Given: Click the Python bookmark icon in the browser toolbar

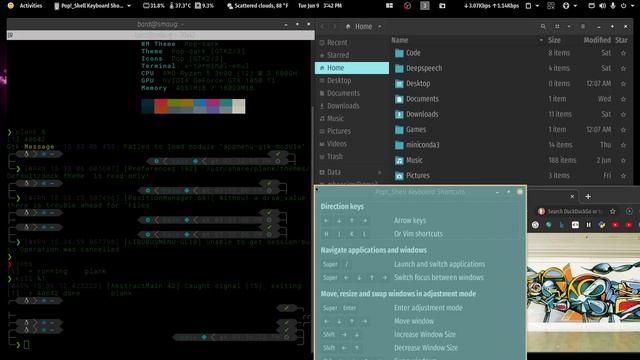Looking at the screenshot, I should [602, 225].
